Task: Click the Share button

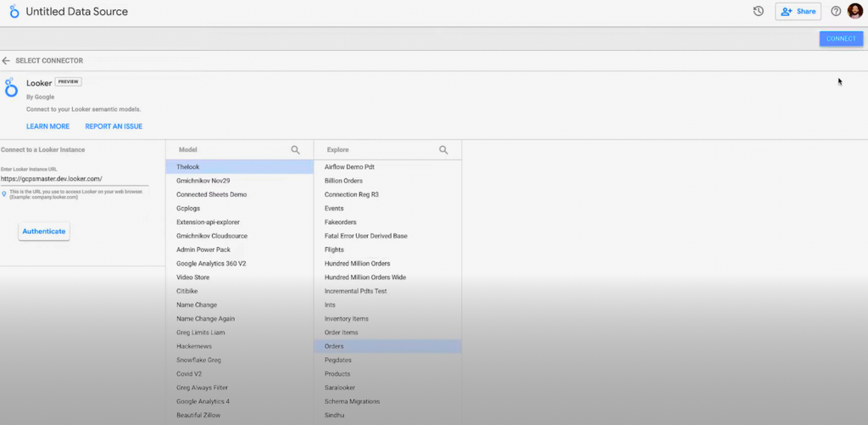Action: 798,11
